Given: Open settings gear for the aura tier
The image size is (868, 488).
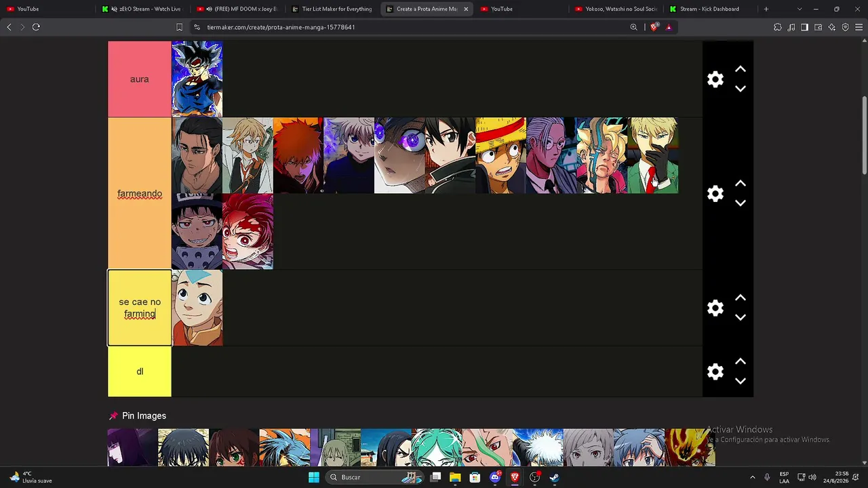Looking at the screenshot, I should click(715, 79).
